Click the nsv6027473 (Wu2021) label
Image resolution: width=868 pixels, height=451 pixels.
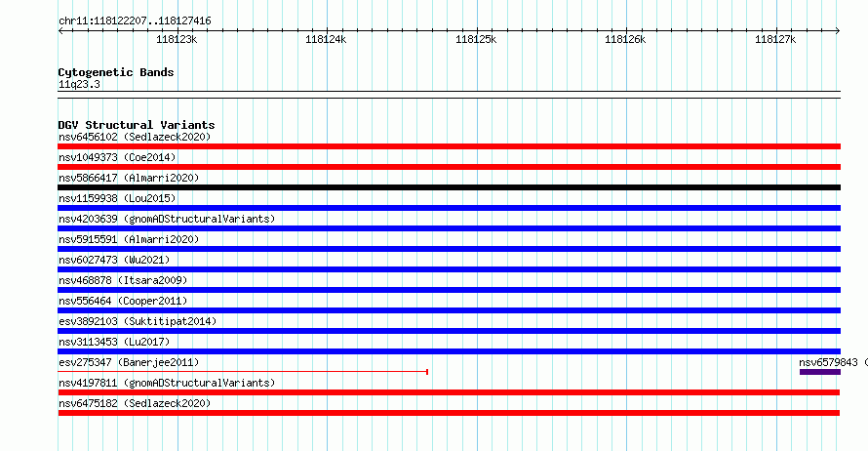pyautogui.click(x=114, y=260)
